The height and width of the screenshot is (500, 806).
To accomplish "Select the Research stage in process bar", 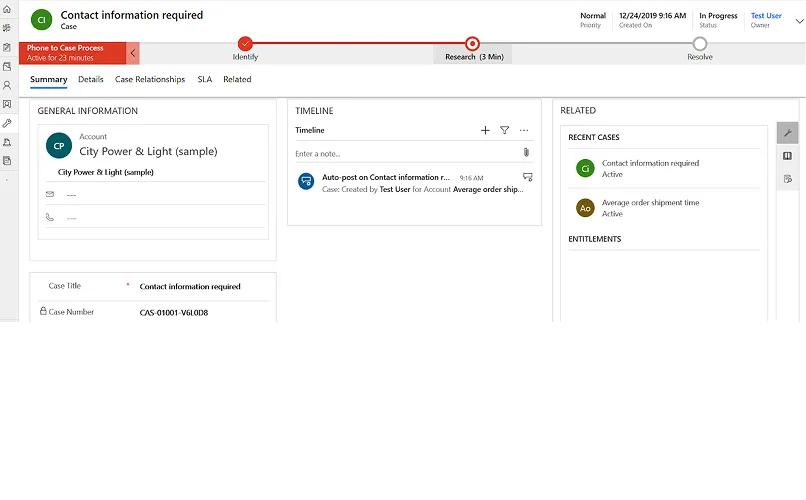I will pos(473,43).
